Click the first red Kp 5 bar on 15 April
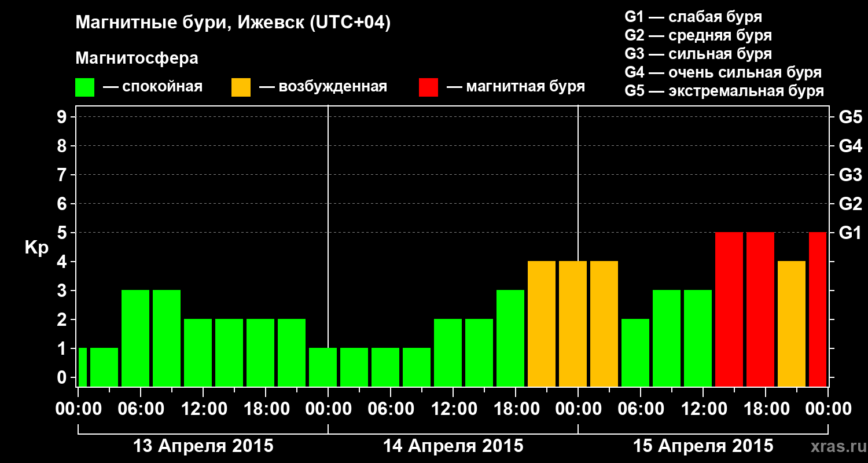This screenshot has height=463, width=868. point(729,309)
